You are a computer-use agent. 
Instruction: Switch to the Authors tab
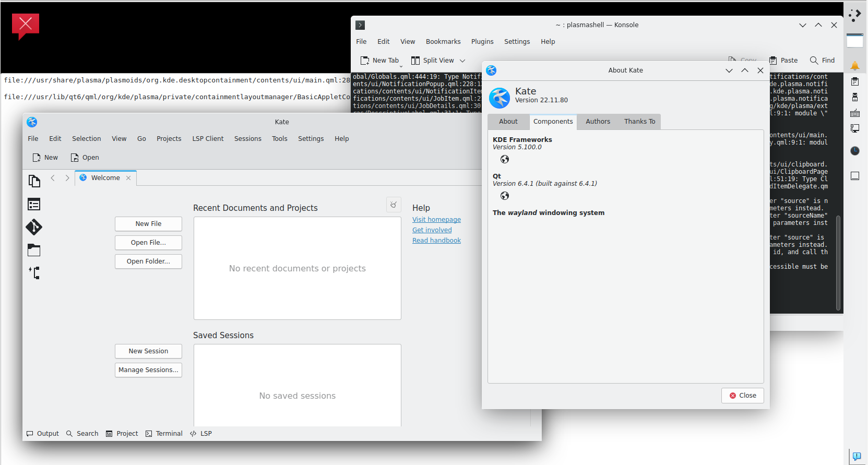[598, 122]
